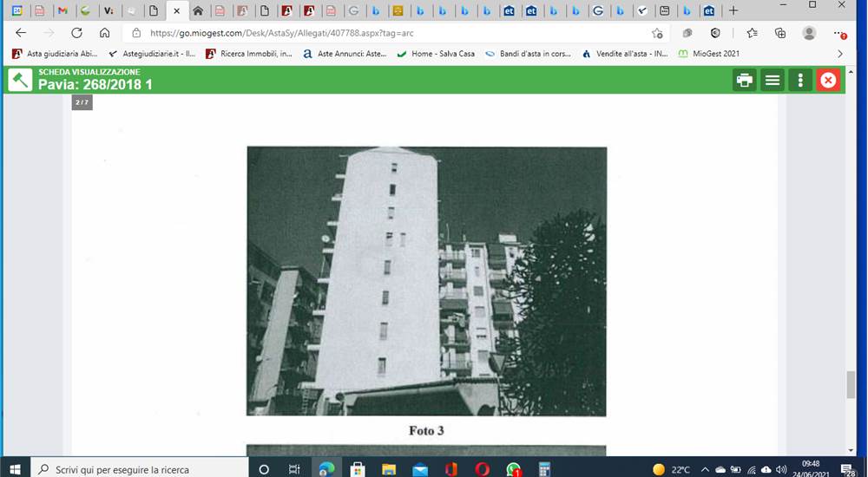Image resolution: width=868 pixels, height=477 pixels.
Task: Switch to the V: tab
Action: [x=108, y=10]
